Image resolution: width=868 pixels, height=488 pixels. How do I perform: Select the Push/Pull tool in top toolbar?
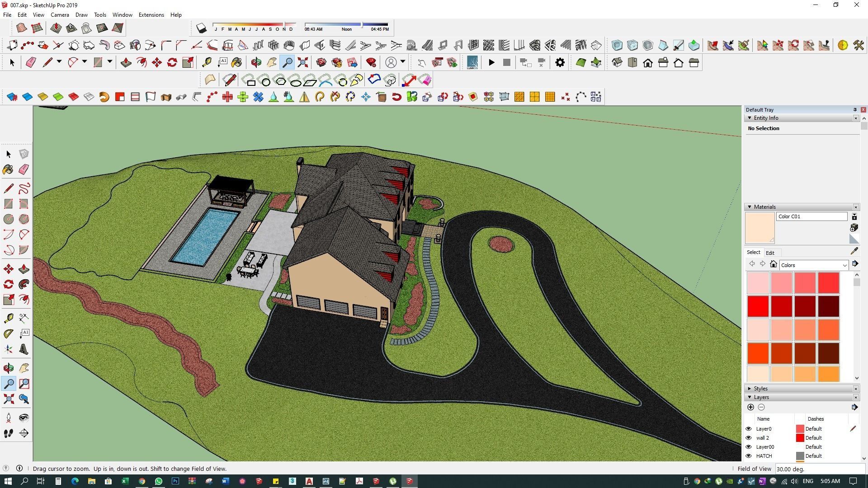(126, 62)
